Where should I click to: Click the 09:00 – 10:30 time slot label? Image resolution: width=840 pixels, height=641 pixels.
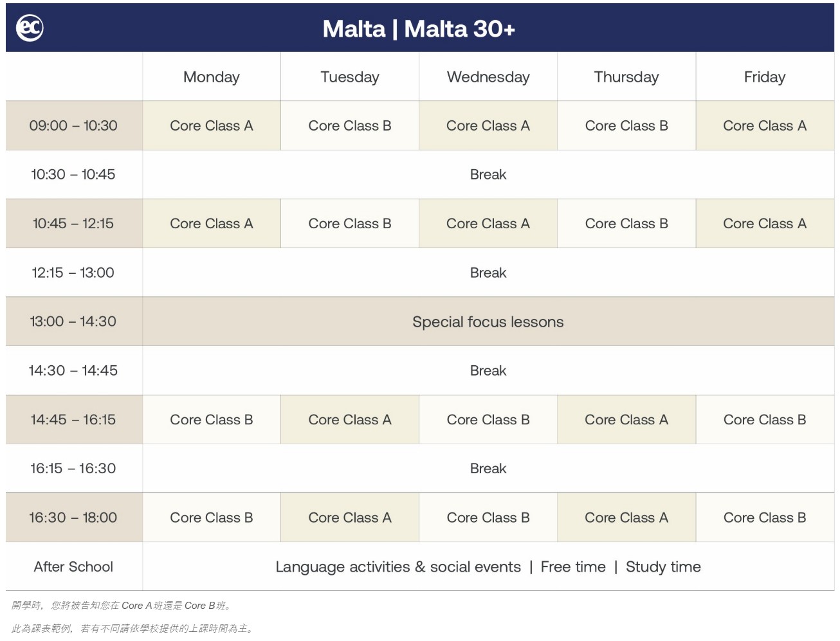[x=73, y=125]
